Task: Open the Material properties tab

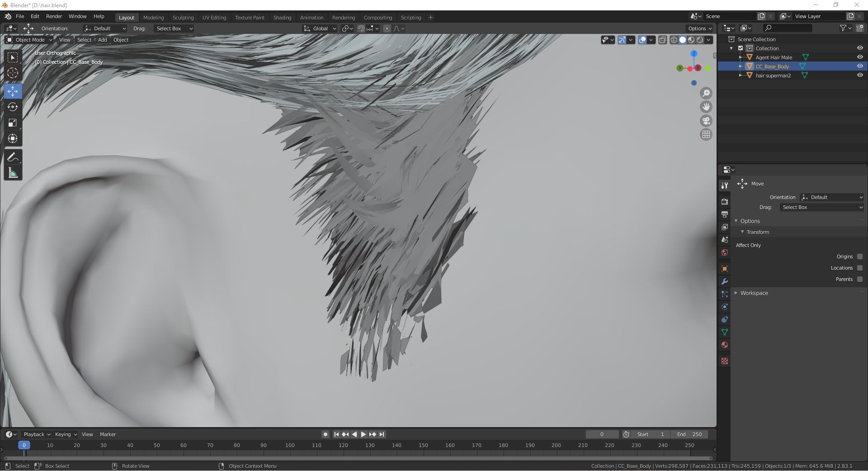Action: 725,345
